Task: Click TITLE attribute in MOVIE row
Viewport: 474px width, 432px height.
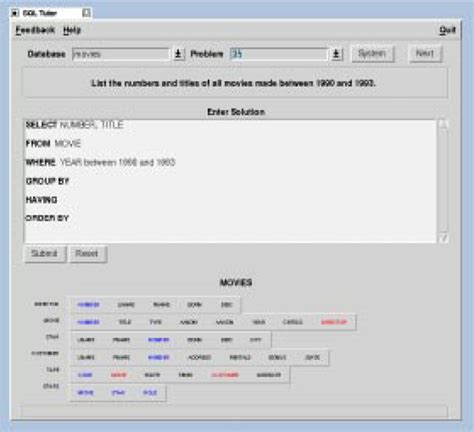Action: click(125, 322)
